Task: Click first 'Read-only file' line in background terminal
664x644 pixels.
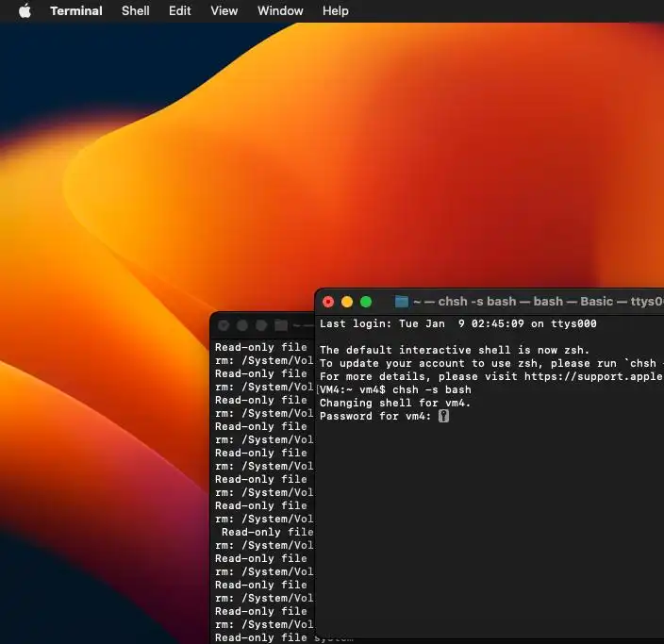Action: [261, 347]
